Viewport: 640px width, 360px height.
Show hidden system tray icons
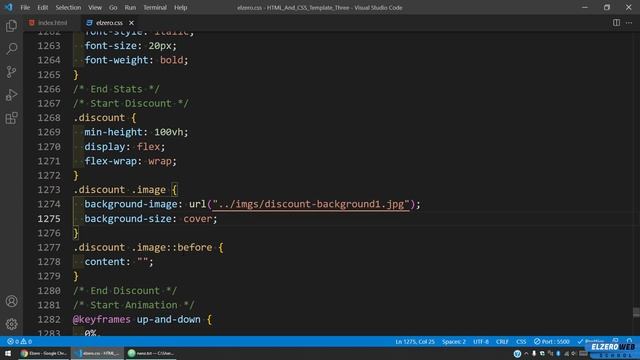(x=526, y=353)
